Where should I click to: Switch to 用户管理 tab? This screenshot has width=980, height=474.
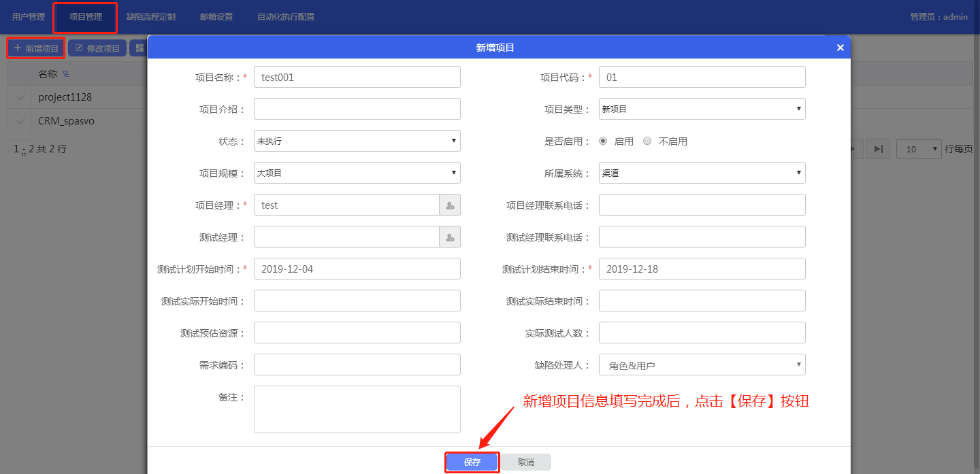point(29,17)
